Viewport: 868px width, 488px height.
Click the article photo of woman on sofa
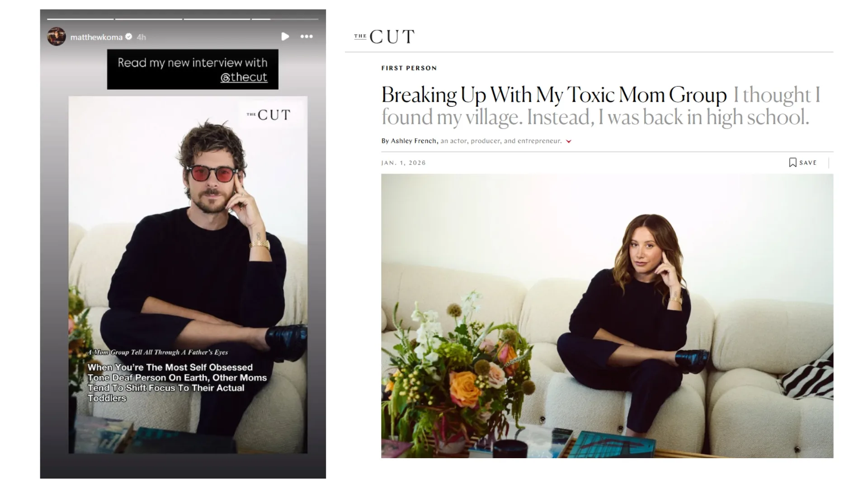[607, 316]
